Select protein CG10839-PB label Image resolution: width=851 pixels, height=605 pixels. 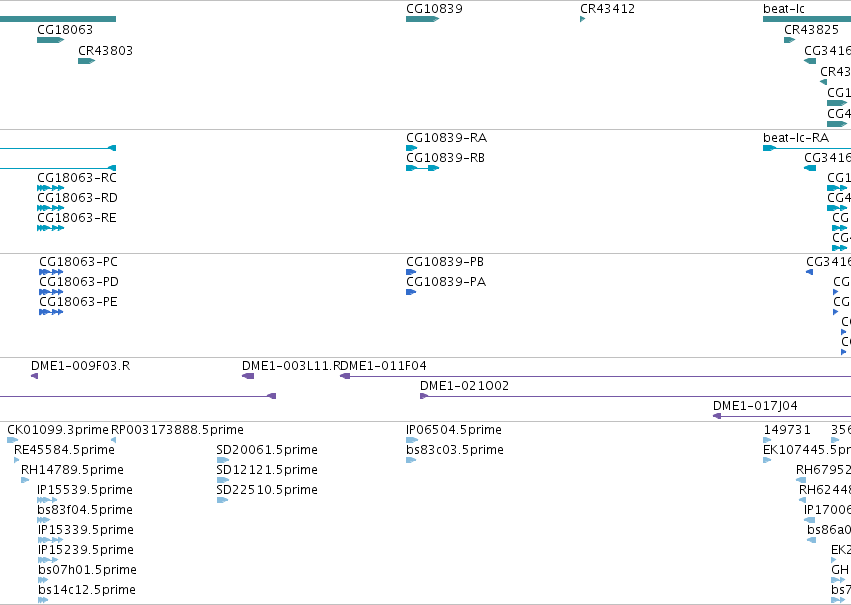point(445,262)
